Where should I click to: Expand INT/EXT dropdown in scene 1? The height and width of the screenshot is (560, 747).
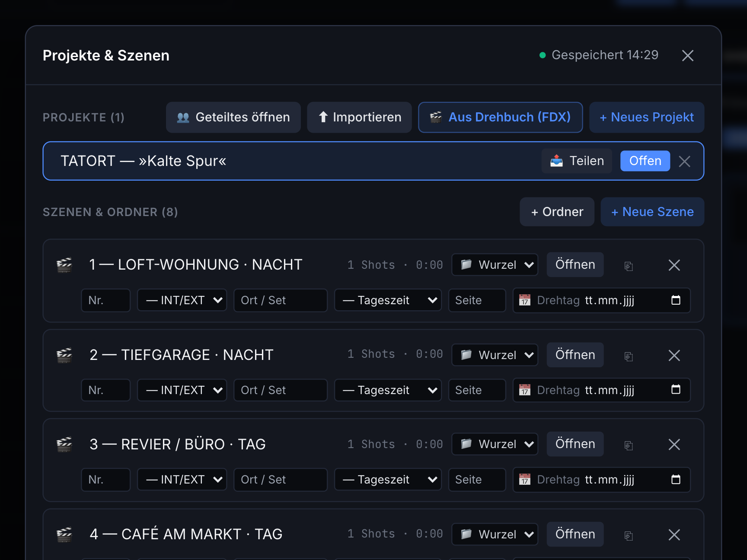click(182, 300)
